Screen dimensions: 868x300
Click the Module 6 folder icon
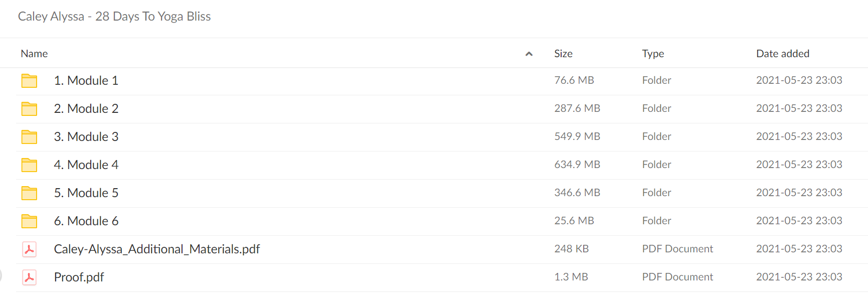pyautogui.click(x=29, y=221)
